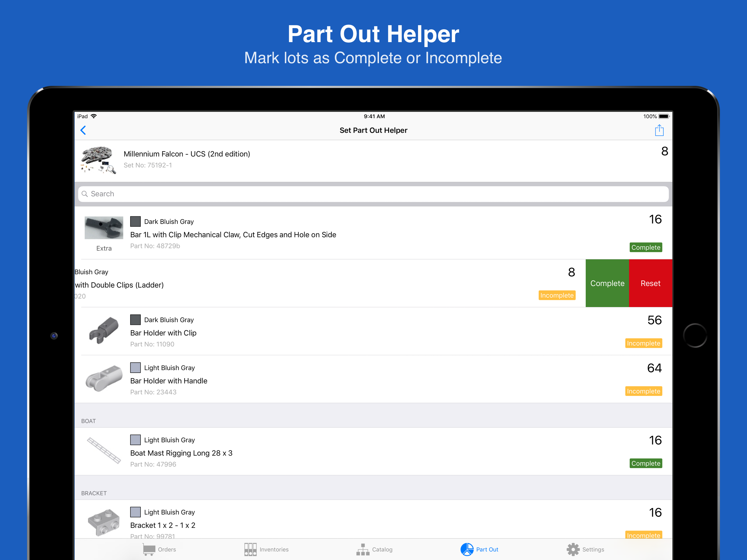Tap the Mechanical Claw part image
This screenshot has height=560, width=747.
104,228
